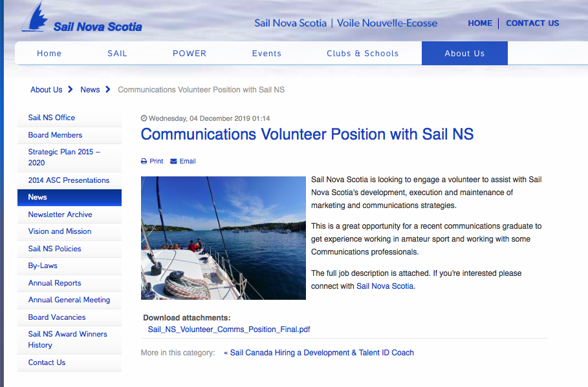This screenshot has height=387, width=588.
Task: Click the Print icon link
Action: pos(152,162)
